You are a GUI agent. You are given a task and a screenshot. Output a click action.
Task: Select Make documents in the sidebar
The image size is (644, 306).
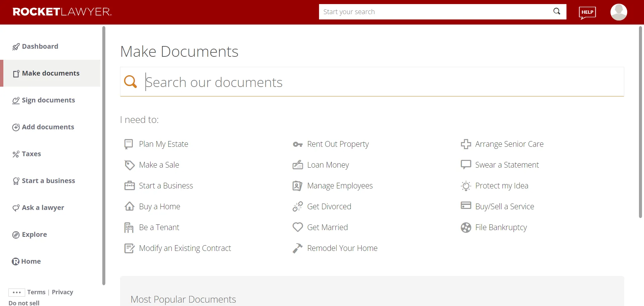51,73
